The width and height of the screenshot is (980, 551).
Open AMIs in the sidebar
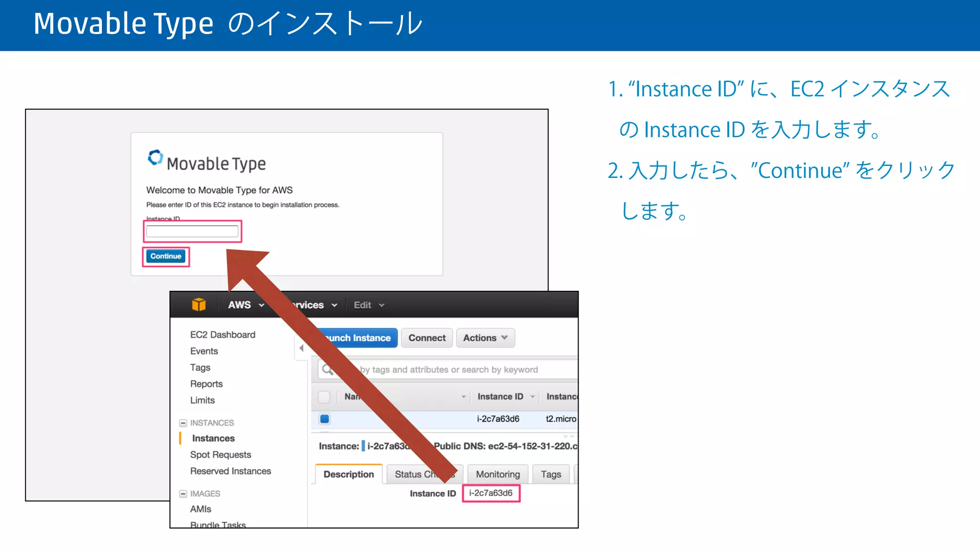[x=200, y=509]
